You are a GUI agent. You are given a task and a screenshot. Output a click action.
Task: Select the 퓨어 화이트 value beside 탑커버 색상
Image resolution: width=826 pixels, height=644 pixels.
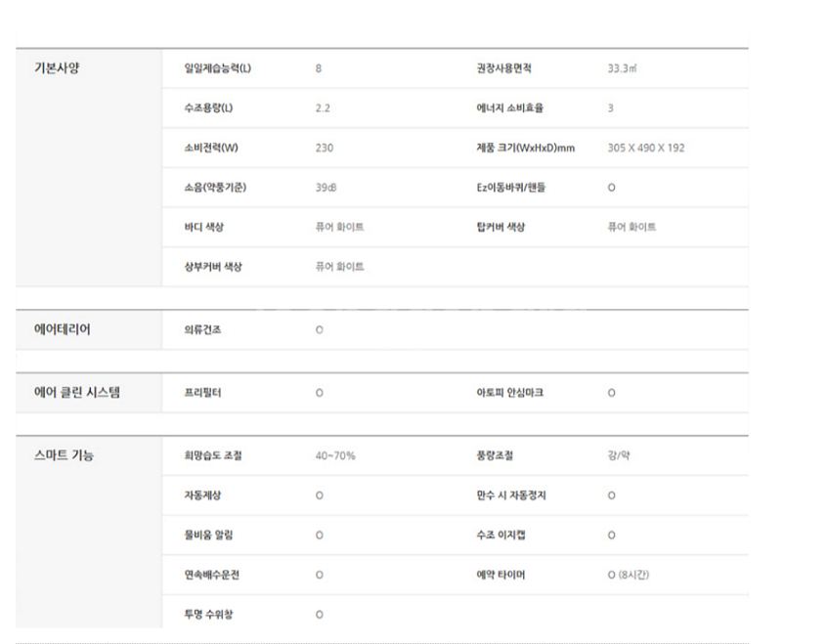(631, 227)
